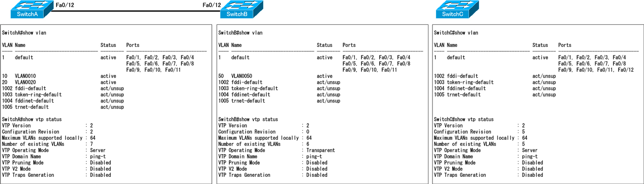Screen dimensions: 644x184
Task: Click the Fa0/12 label next to SwitchB
Action: coord(212,5)
